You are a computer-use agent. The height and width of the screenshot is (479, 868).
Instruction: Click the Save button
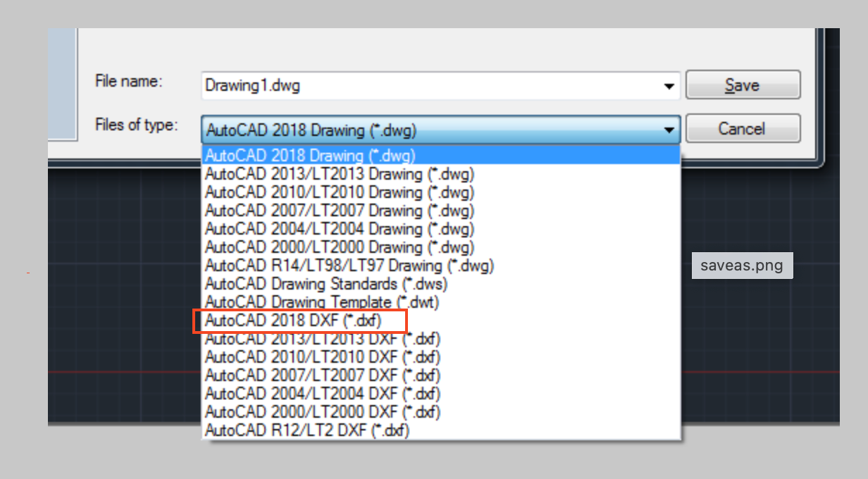(x=743, y=85)
